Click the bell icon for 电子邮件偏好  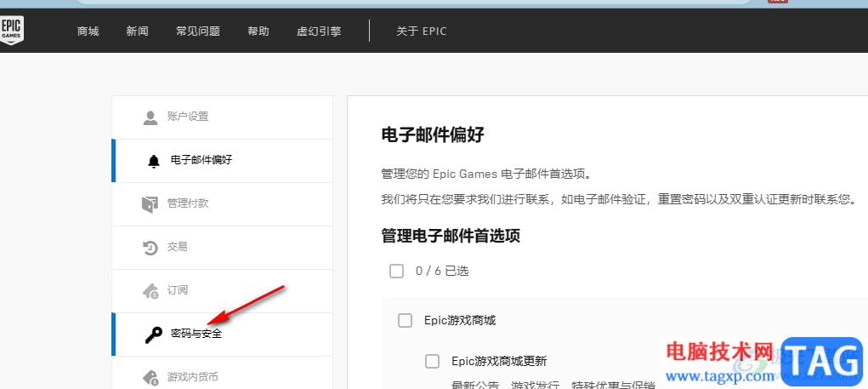click(x=153, y=161)
